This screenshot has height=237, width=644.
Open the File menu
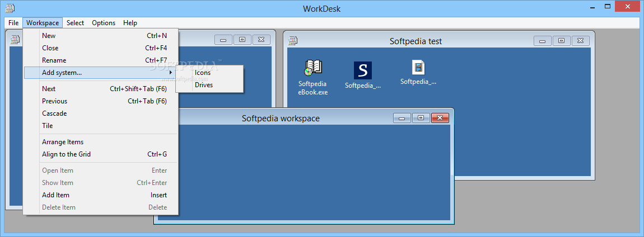click(x=13, y=23)
